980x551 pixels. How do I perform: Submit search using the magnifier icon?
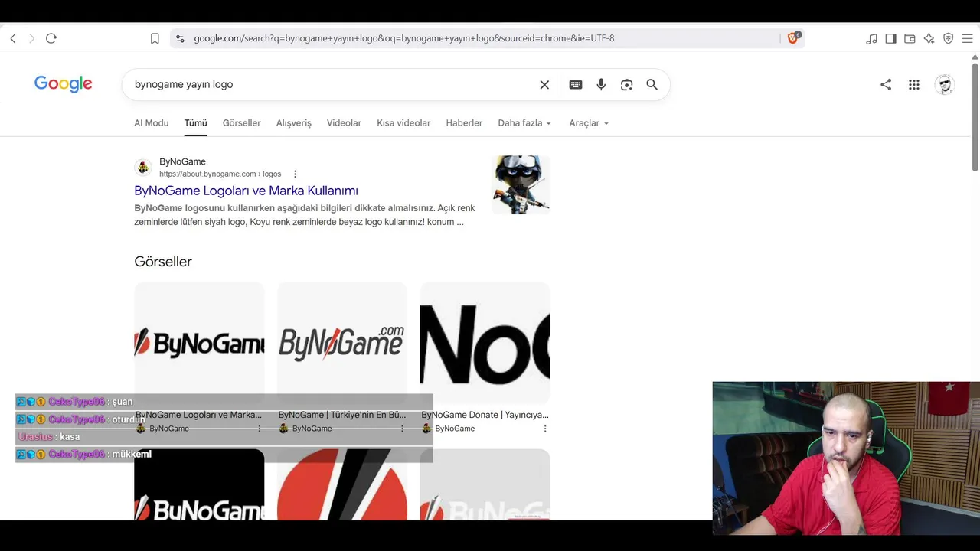coord(652,85)
